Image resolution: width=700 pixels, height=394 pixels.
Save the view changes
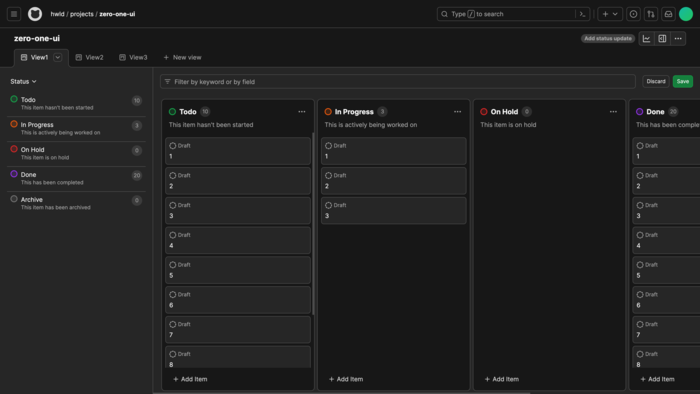click(x=683, y=81)
